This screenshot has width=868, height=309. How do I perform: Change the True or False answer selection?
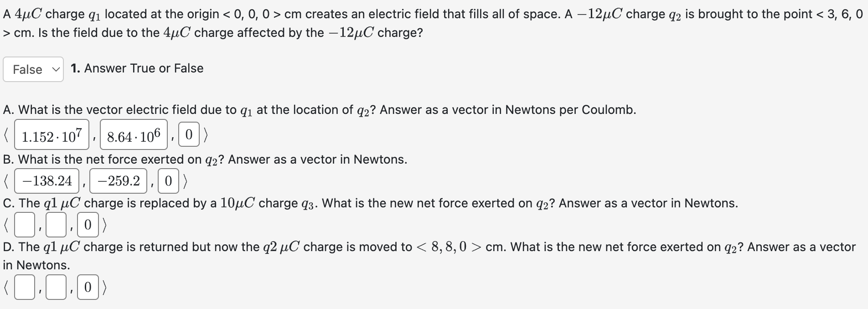coord(33,69)
